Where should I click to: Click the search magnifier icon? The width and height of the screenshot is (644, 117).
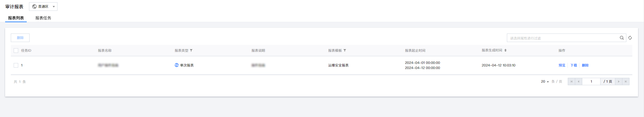[622, 38]
